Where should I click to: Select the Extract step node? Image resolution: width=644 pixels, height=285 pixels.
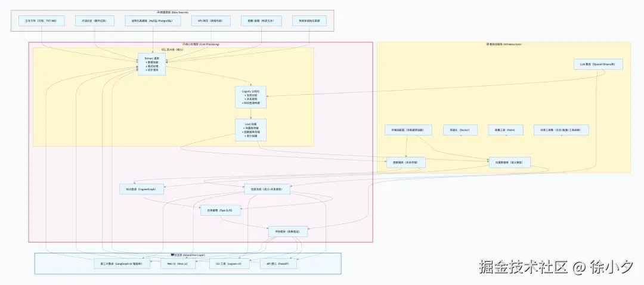click(151, 64)
